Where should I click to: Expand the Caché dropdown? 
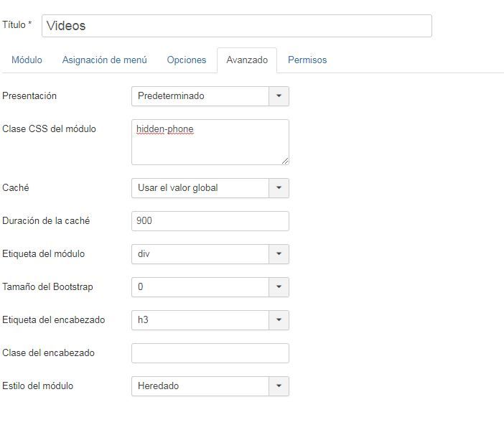tap(210, 188)
